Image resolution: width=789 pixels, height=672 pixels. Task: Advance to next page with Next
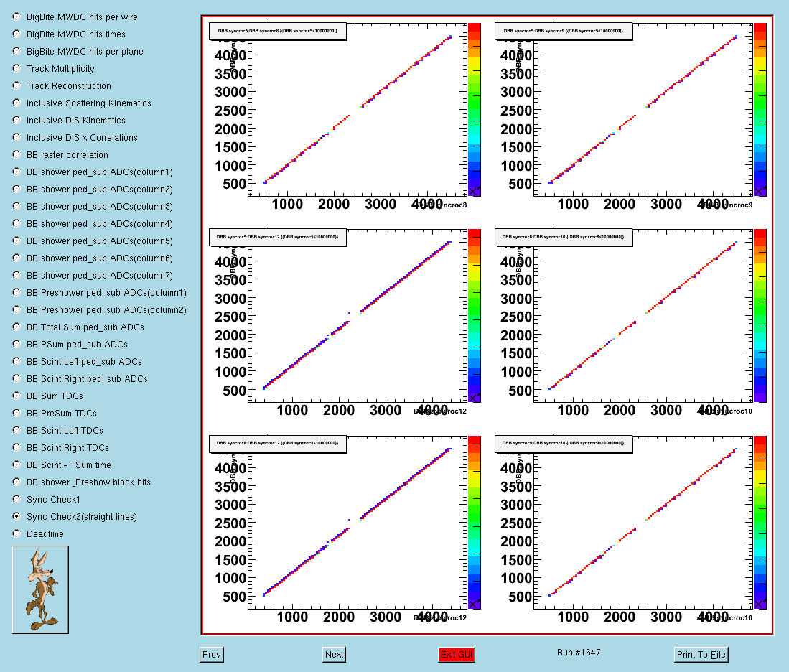point(334,654)
